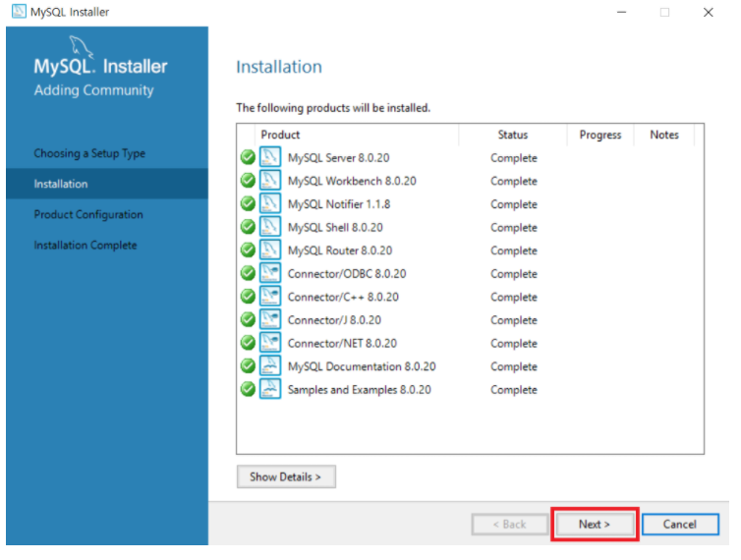Select the MySQL Server 8.0.20 row text
Image resolution: width=741 pixels, height=560 pixels.
338,157
